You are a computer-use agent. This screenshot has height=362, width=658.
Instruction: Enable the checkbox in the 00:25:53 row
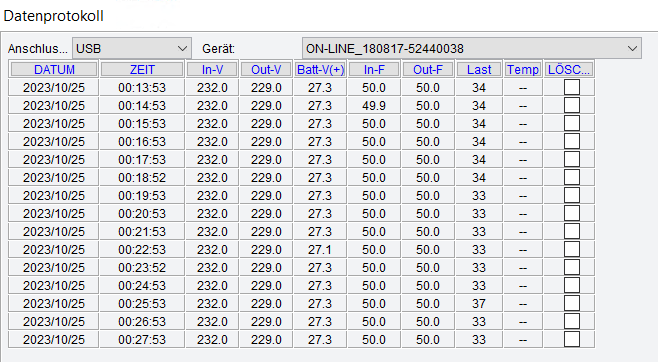[x=572, y=303]
